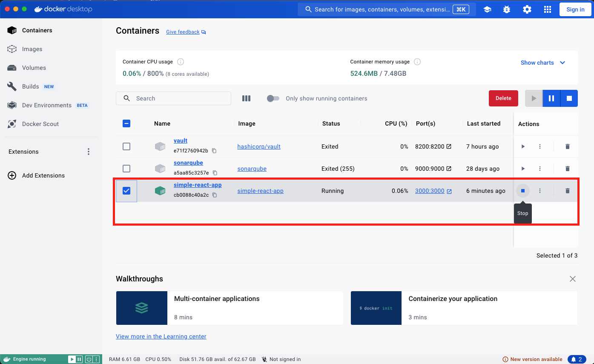Close the Walkthroughs section
This screenshot has height=364, width=594.
point(573,279)
